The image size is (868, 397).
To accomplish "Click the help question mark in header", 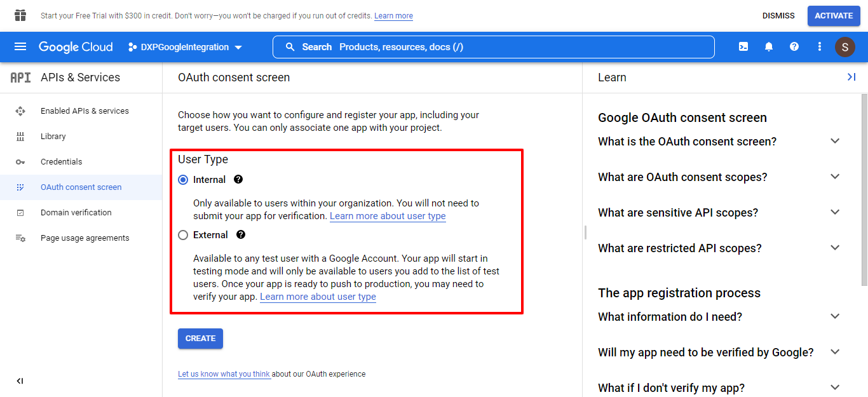I will [x=794, y=47].
